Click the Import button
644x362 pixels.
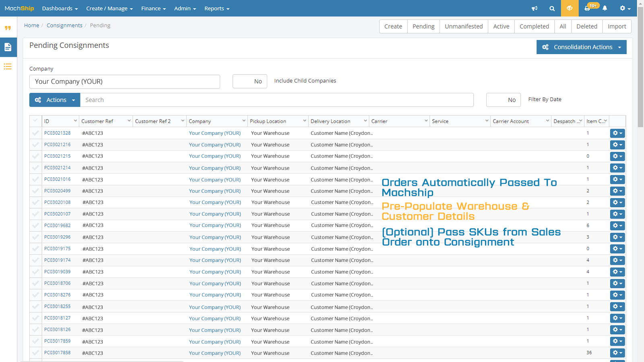[617, 27]
